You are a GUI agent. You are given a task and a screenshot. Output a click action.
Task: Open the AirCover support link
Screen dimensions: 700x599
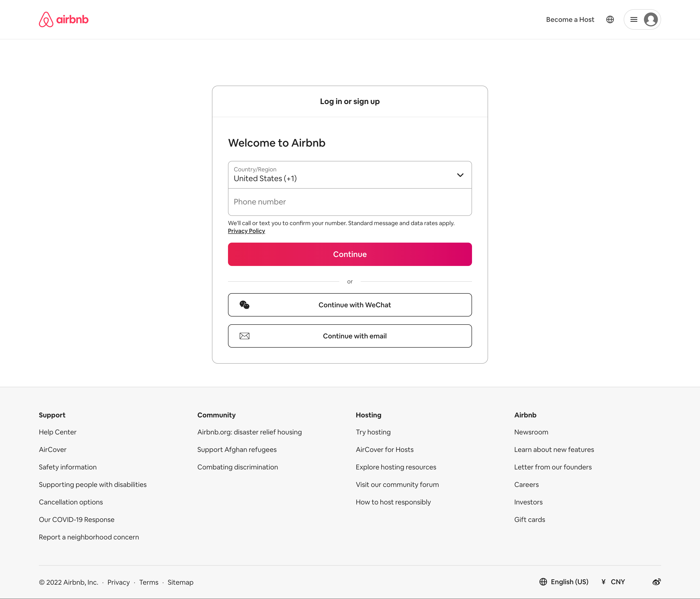[x=53, y=450]
